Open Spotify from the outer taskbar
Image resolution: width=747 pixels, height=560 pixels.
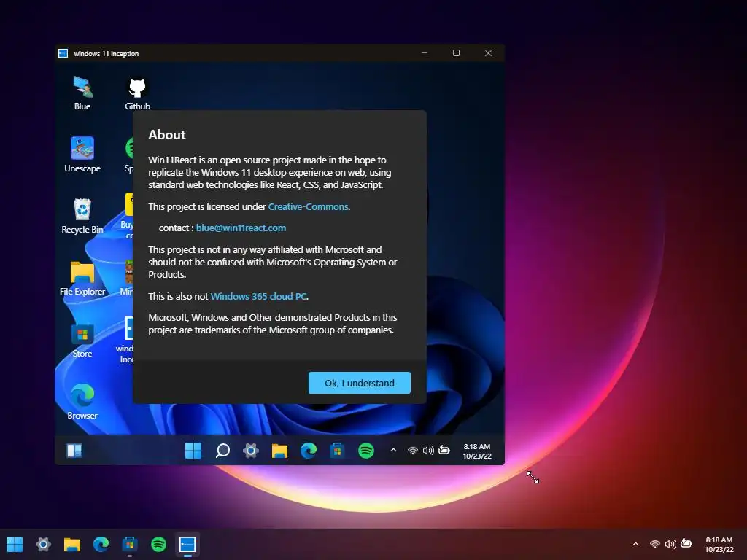click(x=158, y=544)
